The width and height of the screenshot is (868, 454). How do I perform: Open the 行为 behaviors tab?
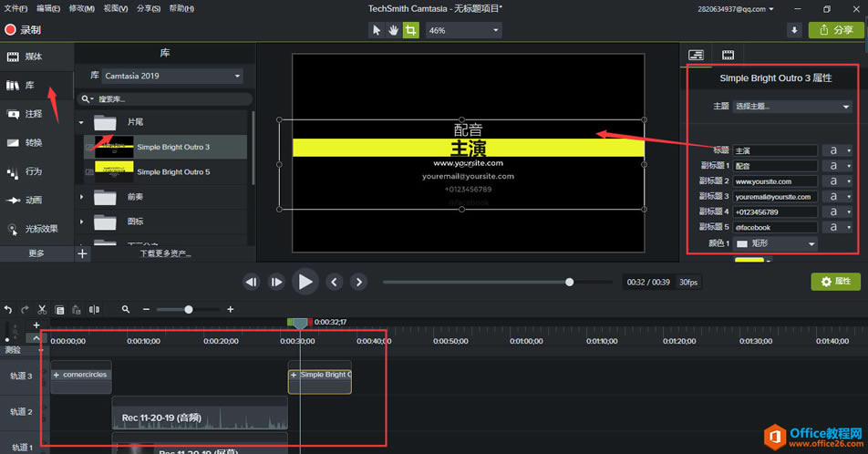[x=36, y=171]
